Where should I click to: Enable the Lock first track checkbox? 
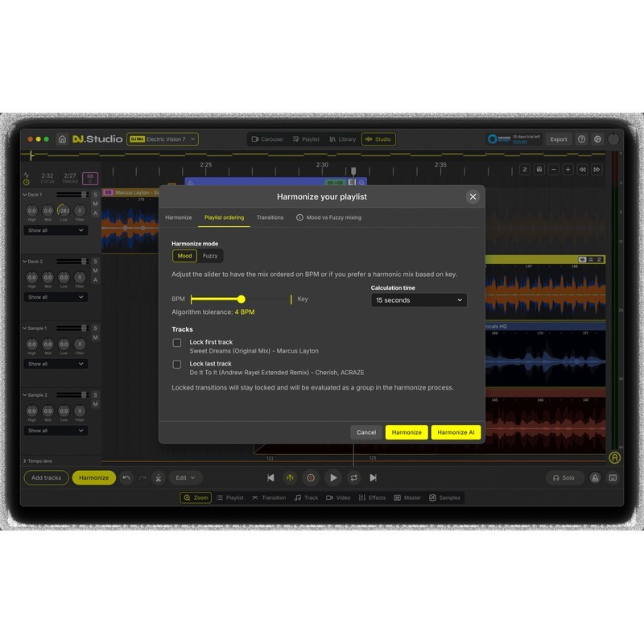click(x=179, y=342)
